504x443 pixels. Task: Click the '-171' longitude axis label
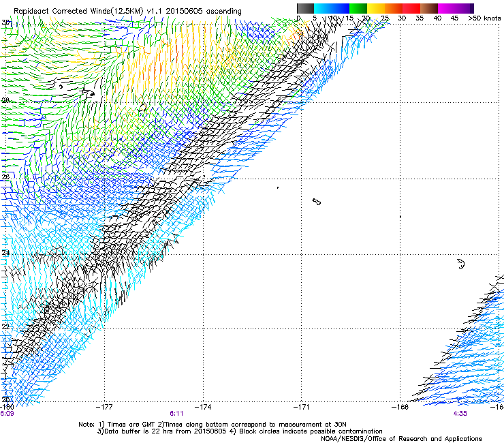pos(302,407)
